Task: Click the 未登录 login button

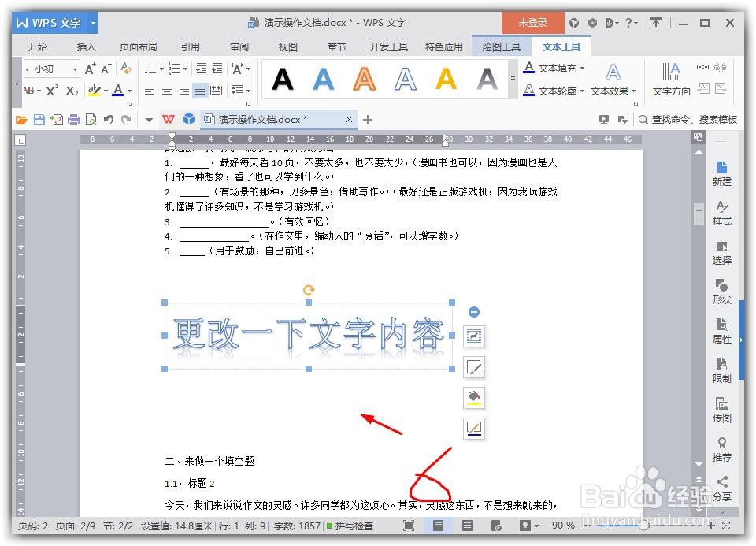Action: coord(532,23)
